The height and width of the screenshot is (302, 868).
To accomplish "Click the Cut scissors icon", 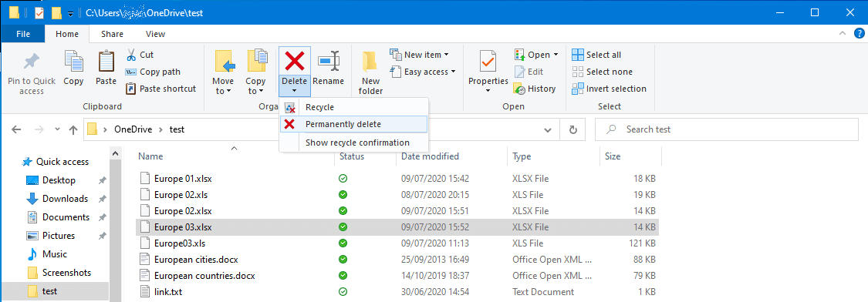I will tap(131, 55).
